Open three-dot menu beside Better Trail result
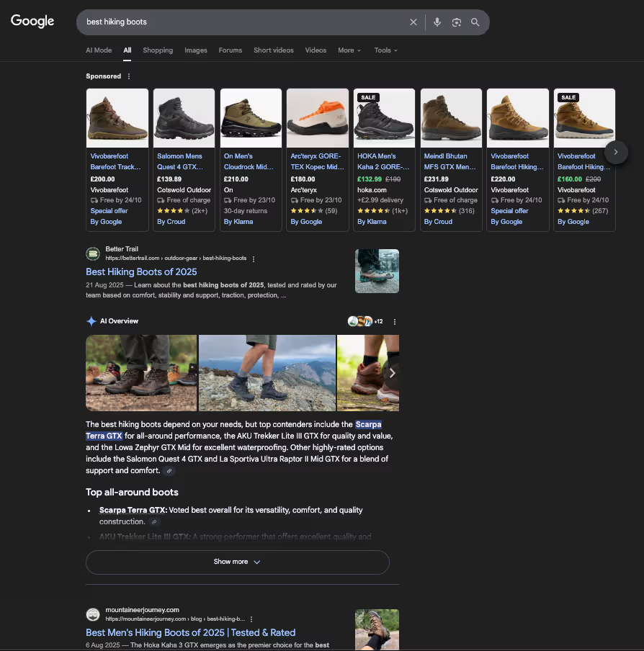 tap(254, 259)
